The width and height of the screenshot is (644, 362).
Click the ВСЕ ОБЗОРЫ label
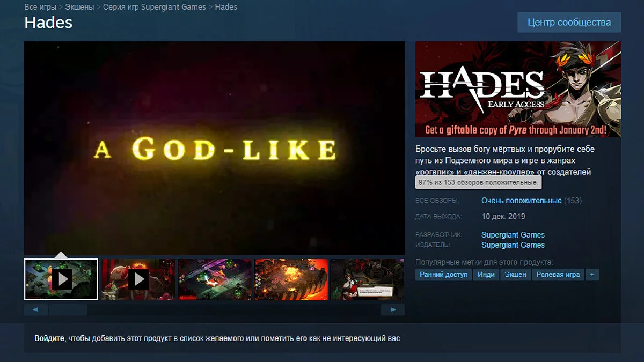(437, 201)
